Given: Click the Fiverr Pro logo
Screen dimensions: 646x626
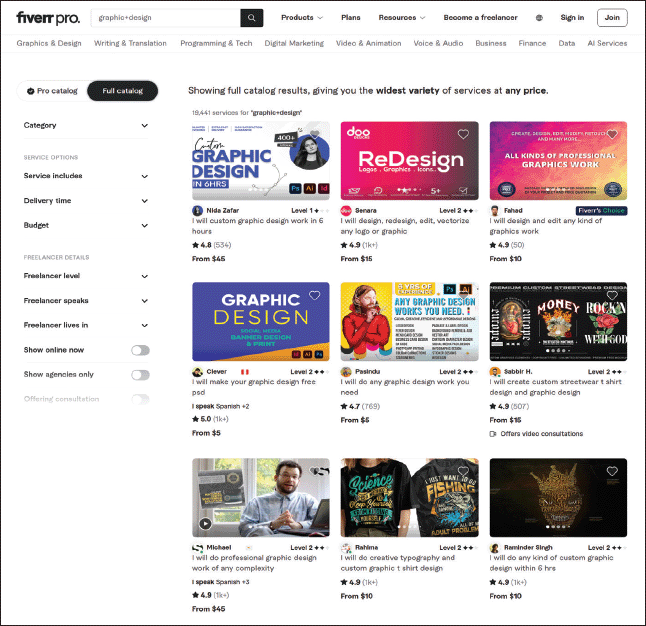Looking at the screenshot, I should pyautogui.click(x=48, y=18).
